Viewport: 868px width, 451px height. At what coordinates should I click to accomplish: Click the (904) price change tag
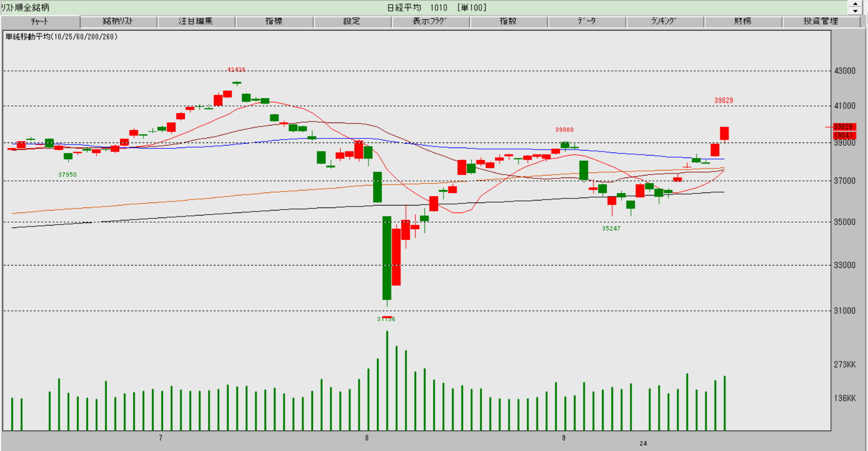844,135
